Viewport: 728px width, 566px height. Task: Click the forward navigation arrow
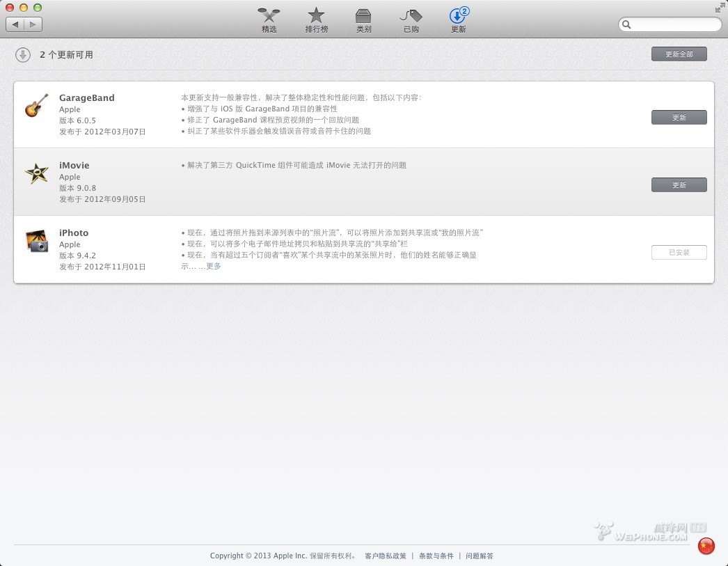pos(33,24)
